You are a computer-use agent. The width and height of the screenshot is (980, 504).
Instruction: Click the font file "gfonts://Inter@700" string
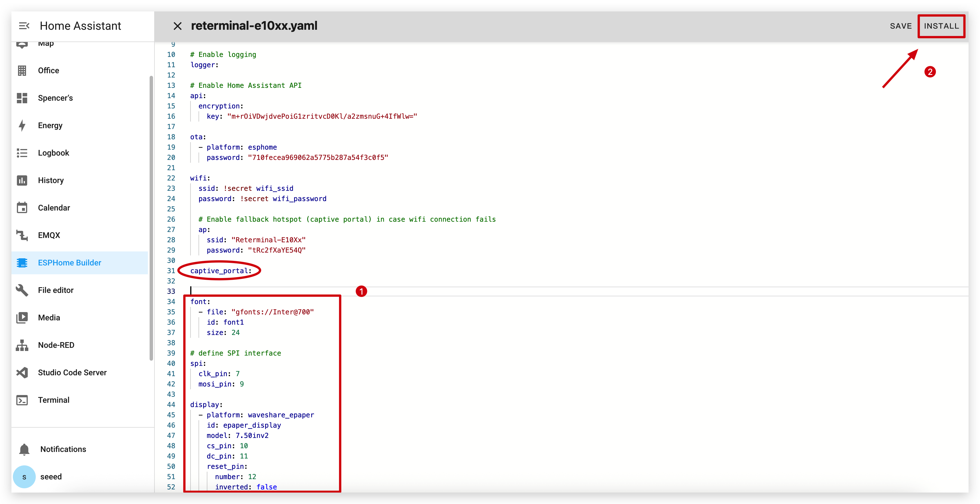coord(272,312)
